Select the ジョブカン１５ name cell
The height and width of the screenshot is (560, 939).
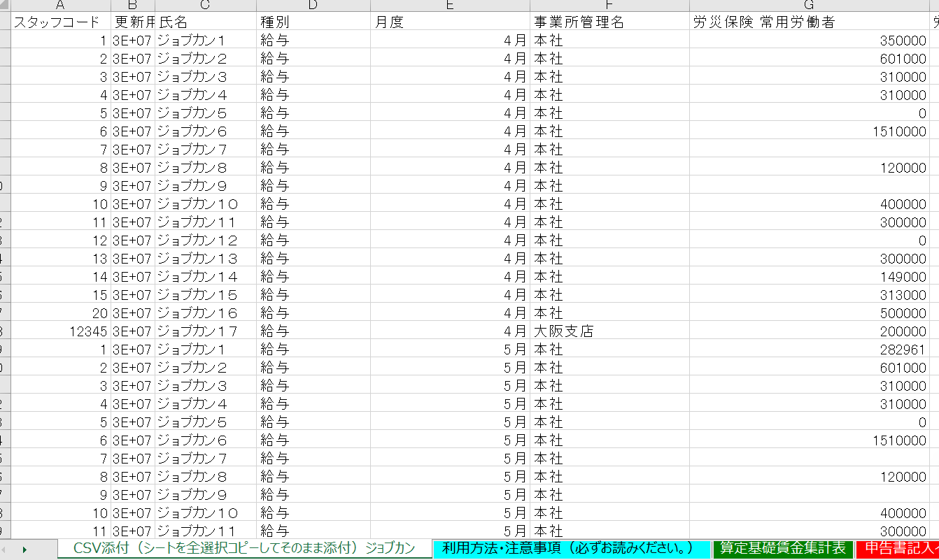point(206,294)
